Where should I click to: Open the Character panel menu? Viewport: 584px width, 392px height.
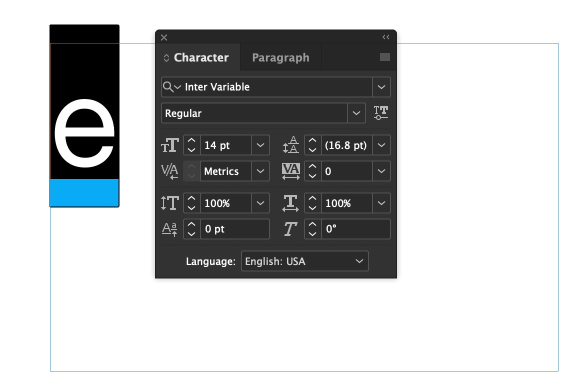[x=384, y=57]
